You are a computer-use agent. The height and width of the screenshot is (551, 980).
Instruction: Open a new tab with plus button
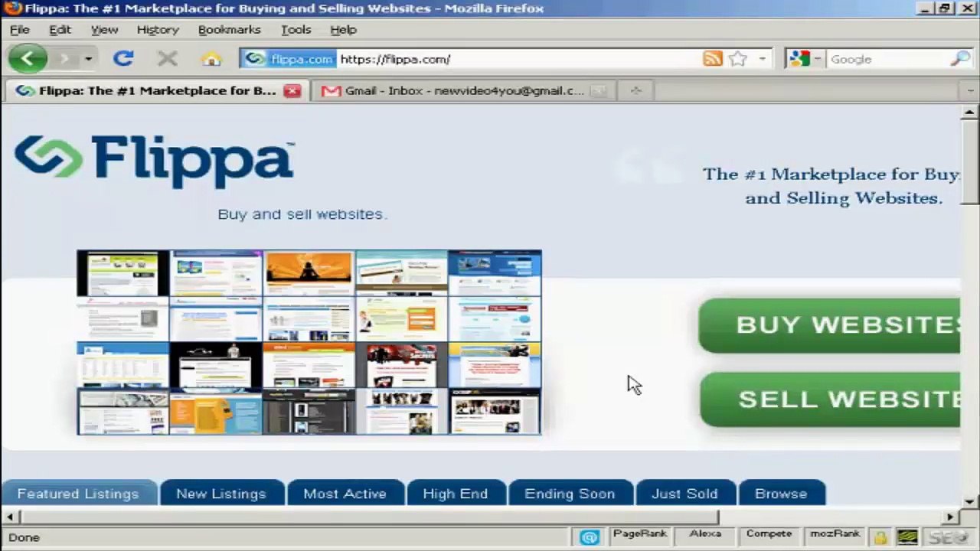(635, 90)
